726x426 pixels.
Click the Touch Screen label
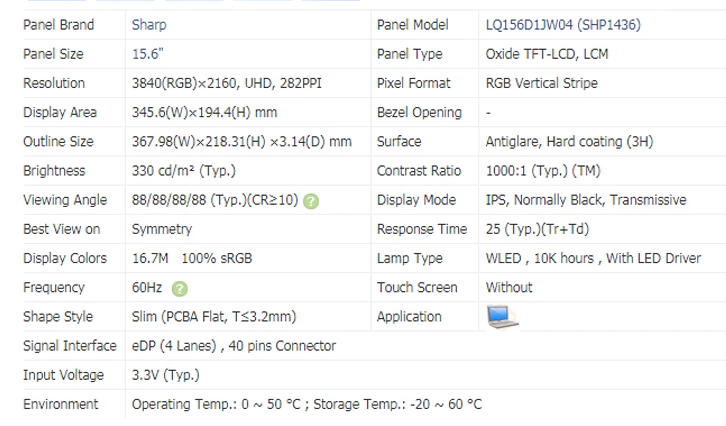417,287
